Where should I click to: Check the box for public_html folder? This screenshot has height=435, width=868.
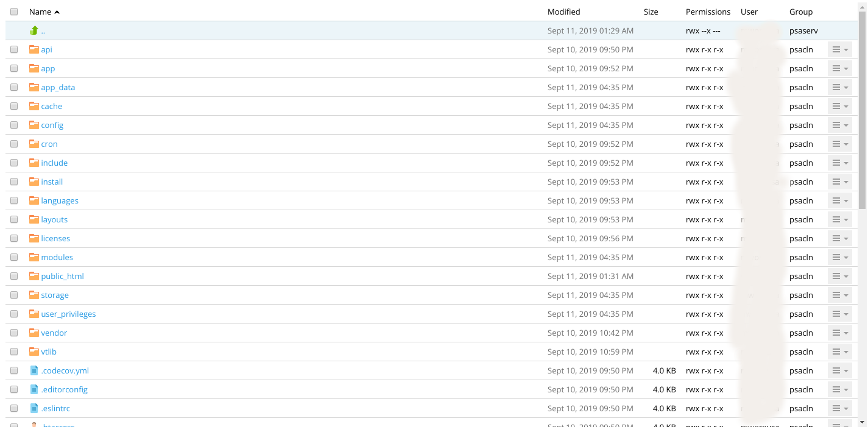click(x=14, y=276)
